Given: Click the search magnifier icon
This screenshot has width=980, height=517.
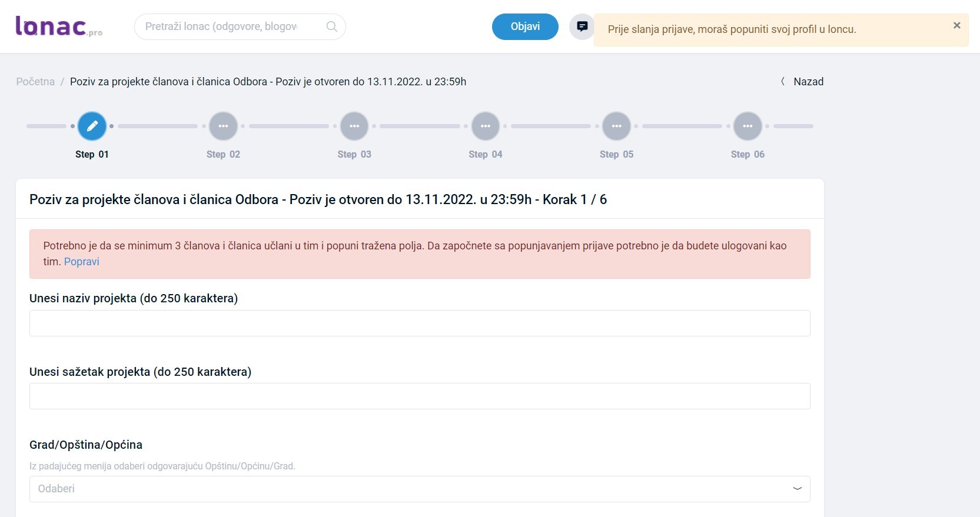Looking at the screenshot, I should point(331,26).
